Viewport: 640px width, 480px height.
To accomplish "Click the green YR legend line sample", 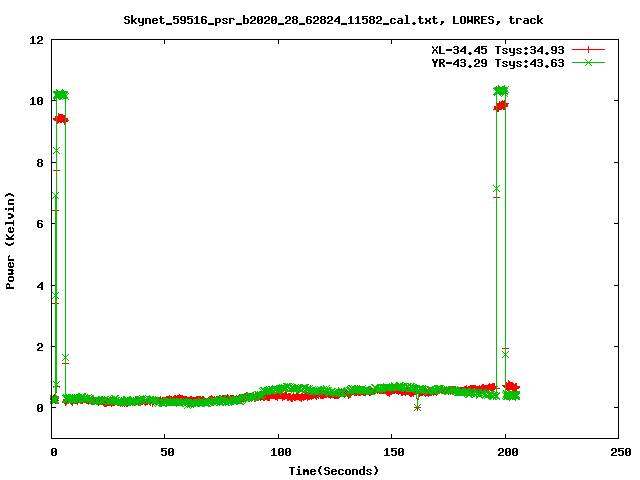I will [x=588, y=62].
